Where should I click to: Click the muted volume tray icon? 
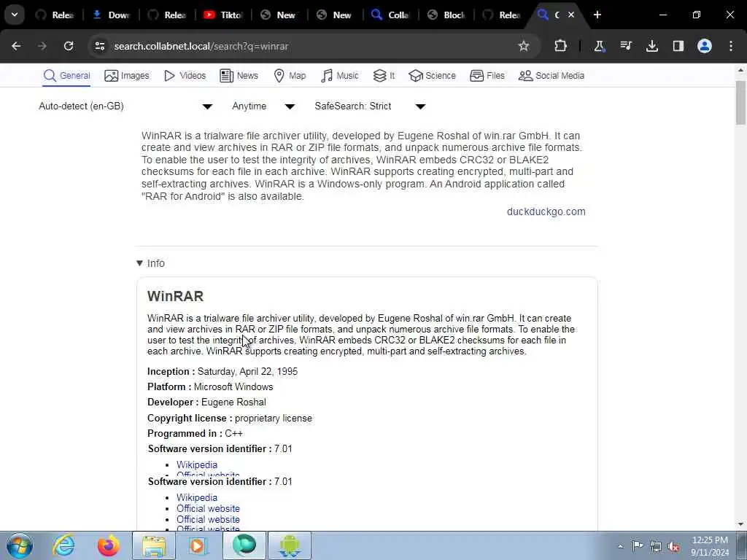[673, 546]
